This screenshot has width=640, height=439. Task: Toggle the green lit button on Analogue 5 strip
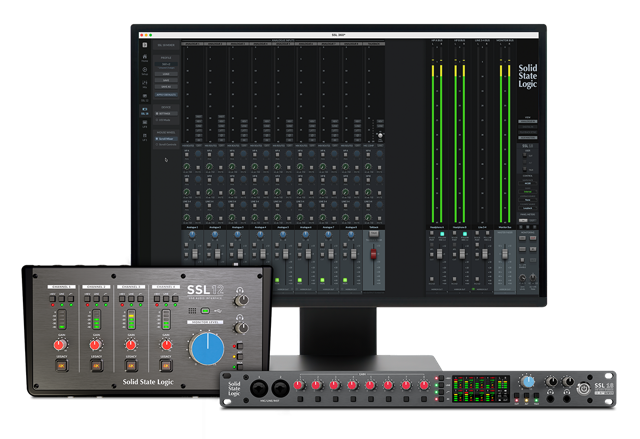(x=277, y=280)
